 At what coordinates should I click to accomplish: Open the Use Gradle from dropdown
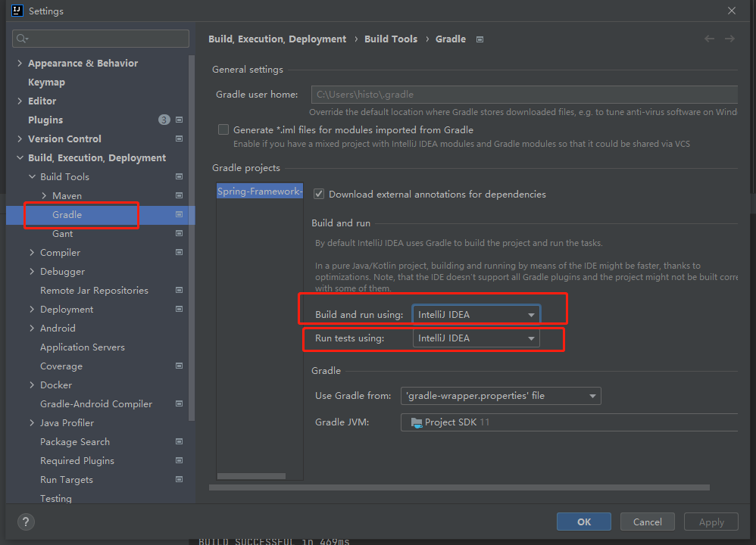tap(501, 396)
